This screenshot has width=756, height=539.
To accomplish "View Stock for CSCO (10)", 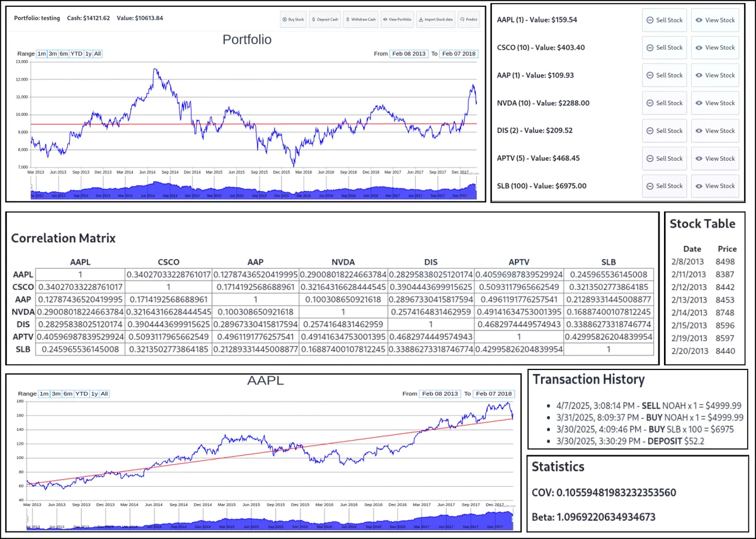I will (x=715, y=47).
